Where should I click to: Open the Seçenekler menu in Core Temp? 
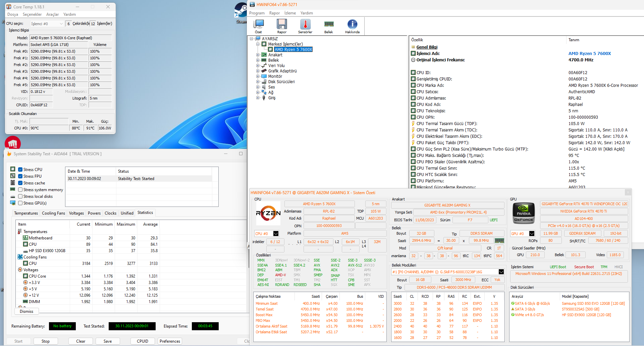click(x=32, y=14)
